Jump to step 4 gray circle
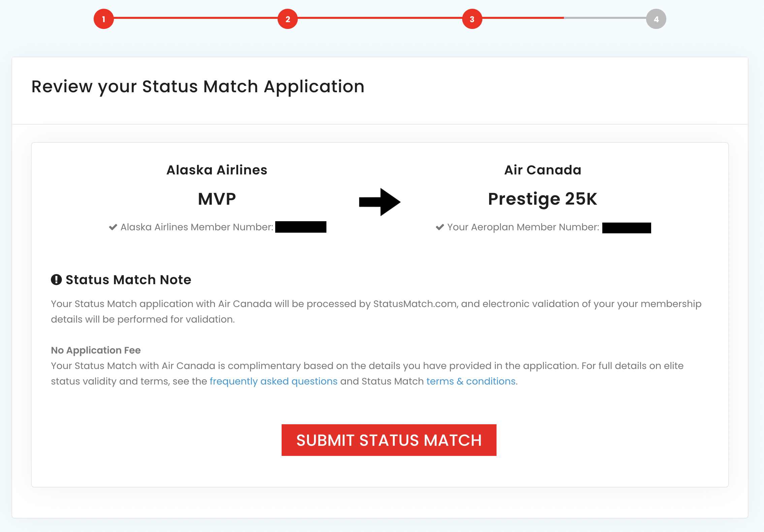This screenshot has width=764, height=532. (x=656, y=19)
